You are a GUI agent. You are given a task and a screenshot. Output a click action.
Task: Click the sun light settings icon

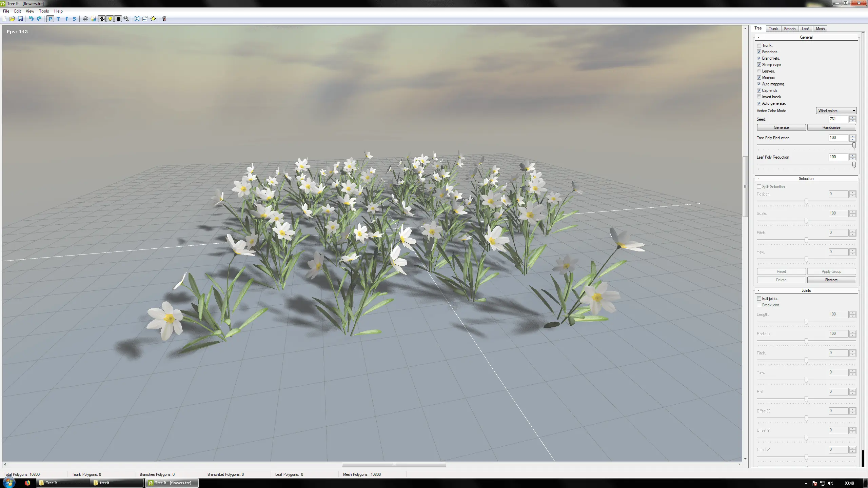(x=153, y=19)
